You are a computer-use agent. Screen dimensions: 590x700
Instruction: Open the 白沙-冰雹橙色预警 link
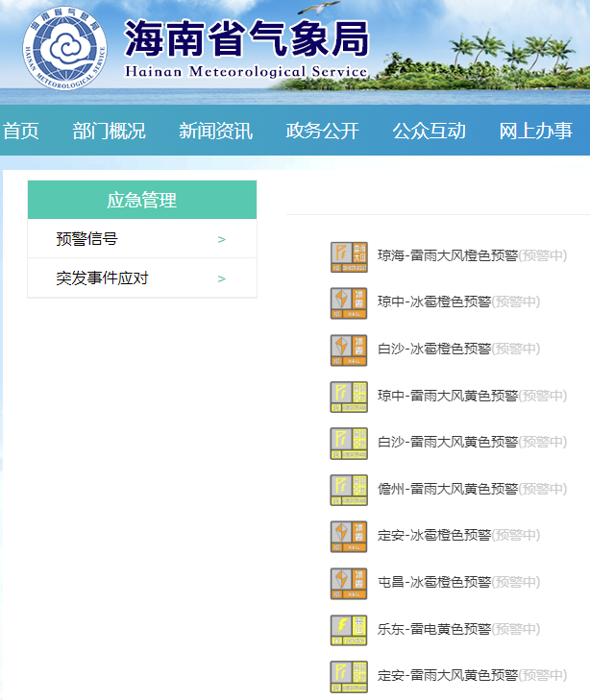pos(434,349)
